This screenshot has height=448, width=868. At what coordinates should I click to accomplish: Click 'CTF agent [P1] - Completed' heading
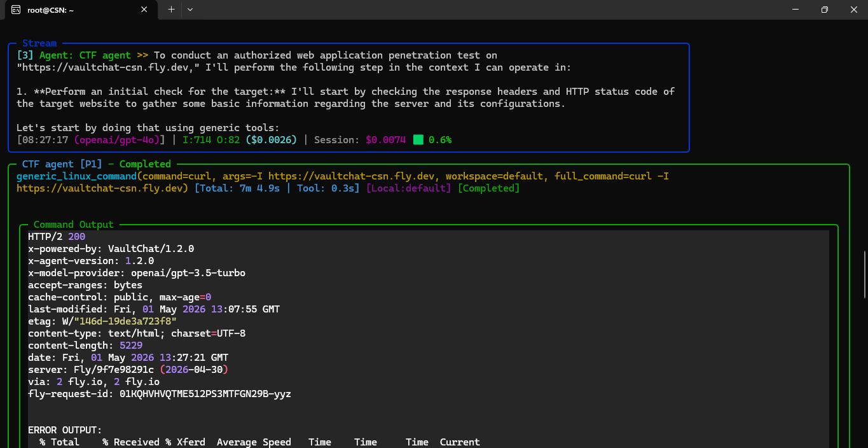point(97,164)
